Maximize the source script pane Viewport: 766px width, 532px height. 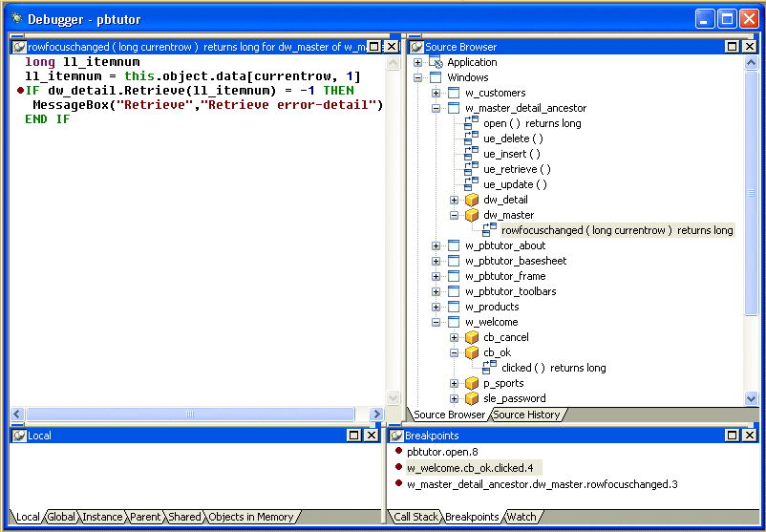[x=374, y=47]
